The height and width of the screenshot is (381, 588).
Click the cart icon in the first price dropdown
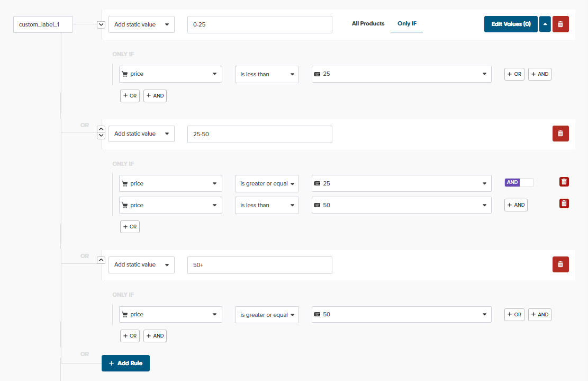(125, 74)
